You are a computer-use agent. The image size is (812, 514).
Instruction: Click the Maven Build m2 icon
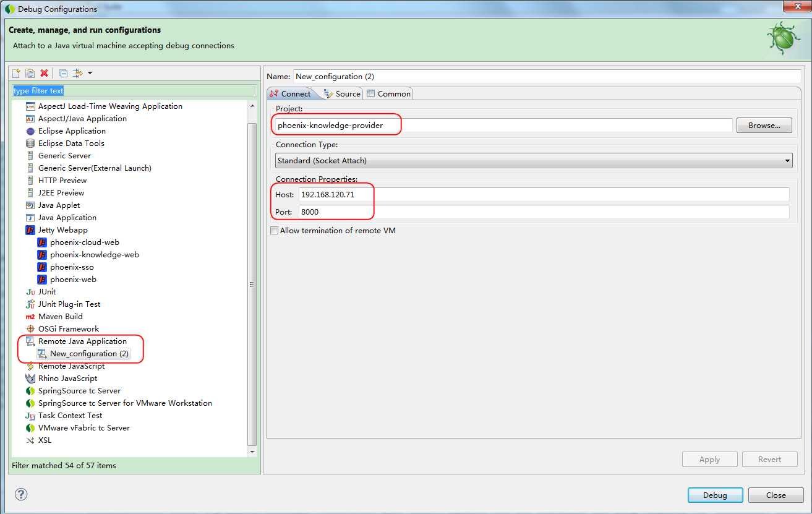coord(30,317)
